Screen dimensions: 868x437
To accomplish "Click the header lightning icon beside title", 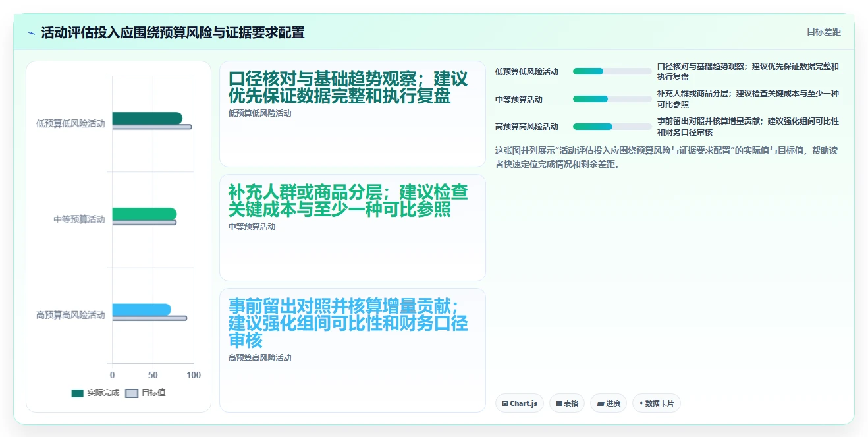I will click(x=31, y=33).
